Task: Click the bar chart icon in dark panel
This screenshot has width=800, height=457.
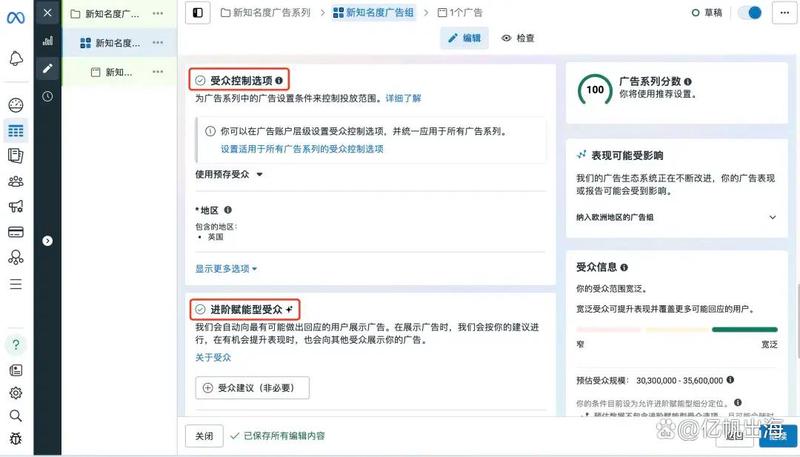Action: click(x=47, y=42)
